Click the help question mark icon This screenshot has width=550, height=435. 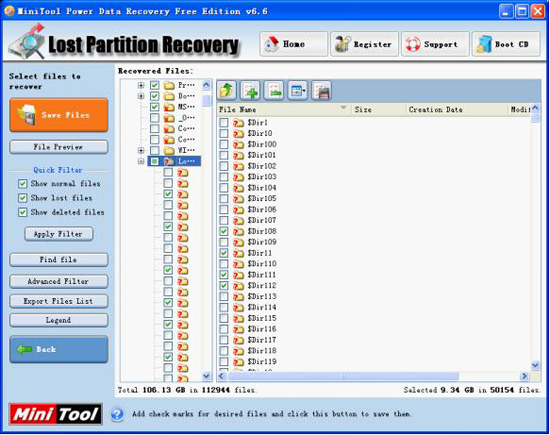117,414
